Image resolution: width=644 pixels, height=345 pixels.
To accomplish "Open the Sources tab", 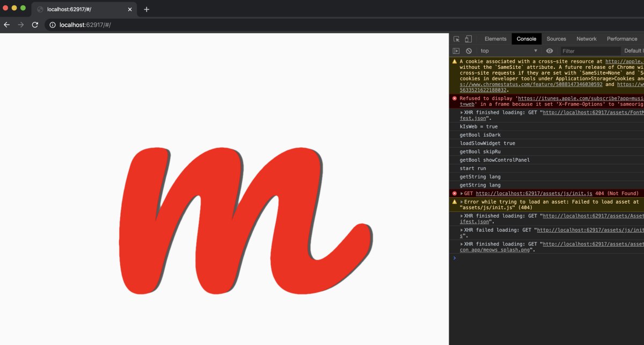I will [557, 39].
